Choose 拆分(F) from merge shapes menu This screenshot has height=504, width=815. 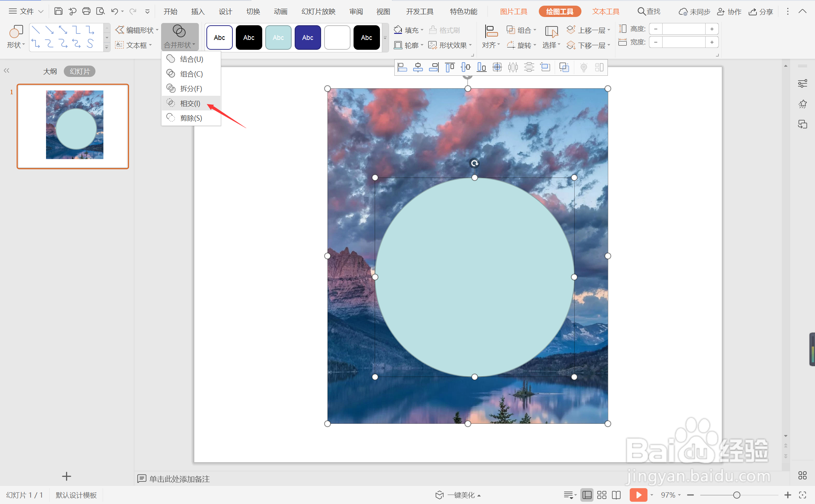click(x=191, y=89)
